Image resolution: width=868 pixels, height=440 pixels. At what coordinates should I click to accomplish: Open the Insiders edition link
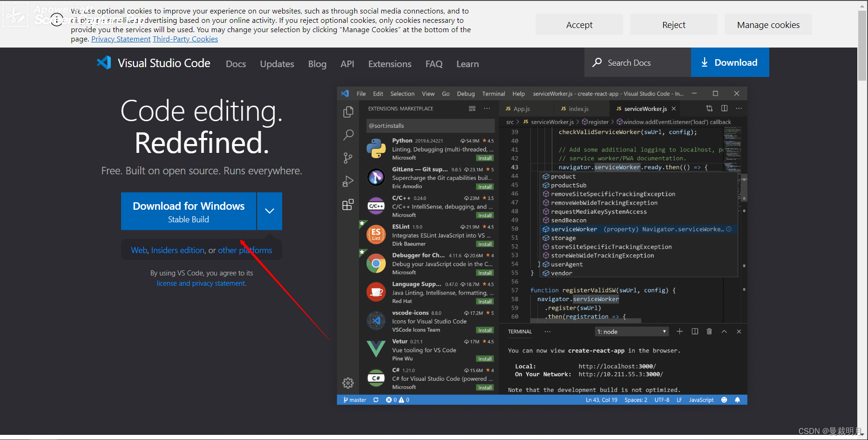tap(178, 250)
